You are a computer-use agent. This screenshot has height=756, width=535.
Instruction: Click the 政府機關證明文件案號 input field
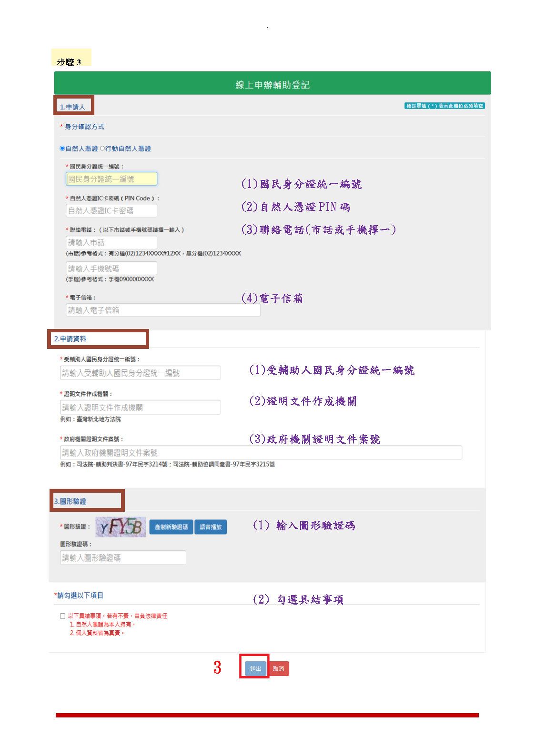click(x=261, y=452)
